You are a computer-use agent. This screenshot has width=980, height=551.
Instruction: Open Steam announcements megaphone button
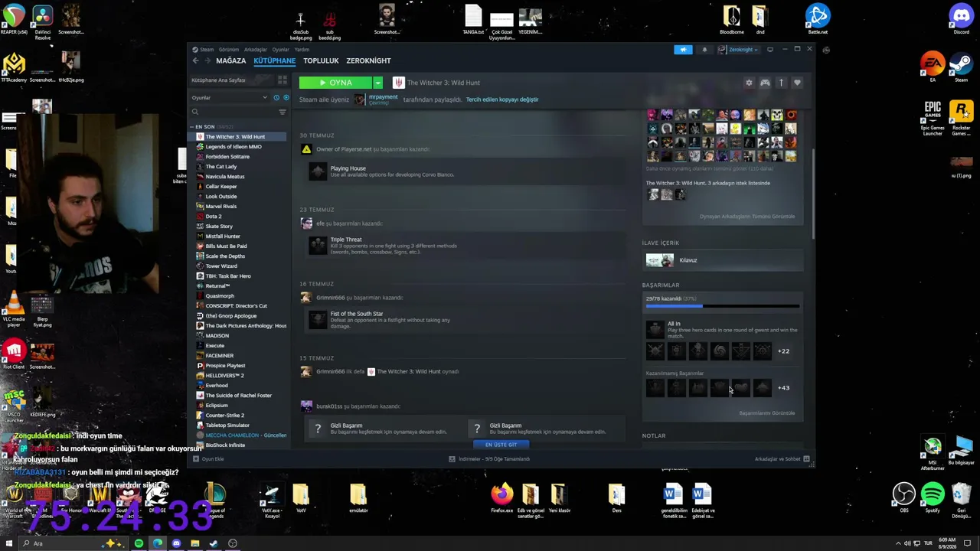tap(683, 50)
